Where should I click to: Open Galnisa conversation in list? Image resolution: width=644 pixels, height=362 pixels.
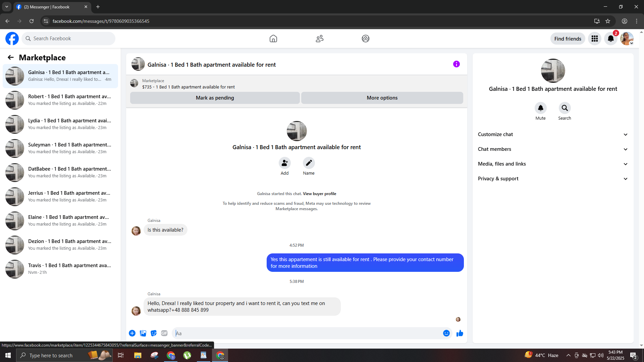(x=60, y=76)
